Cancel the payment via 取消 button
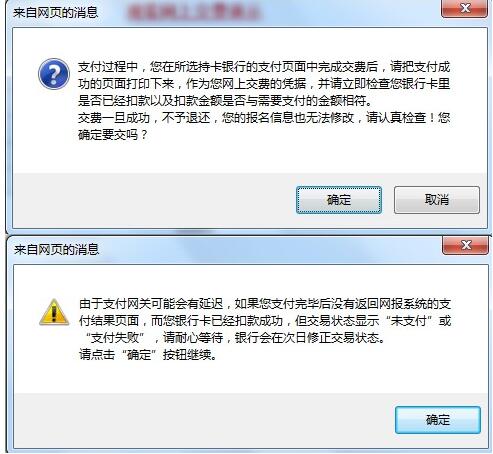 coord(437,200)
